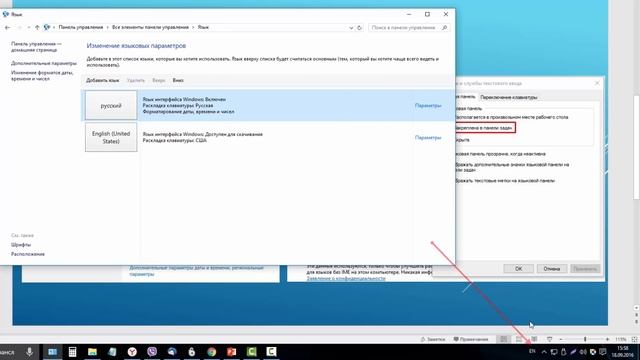This screenshot has height=360, width=640.
Task: Fit the slide to the PowerPoint window
Action: coord(634,339)
